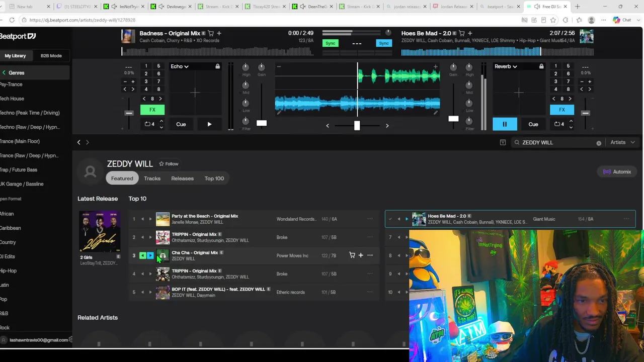
Task: Focus the search field containing ZEDDY WILL
Action: (557, 142)
